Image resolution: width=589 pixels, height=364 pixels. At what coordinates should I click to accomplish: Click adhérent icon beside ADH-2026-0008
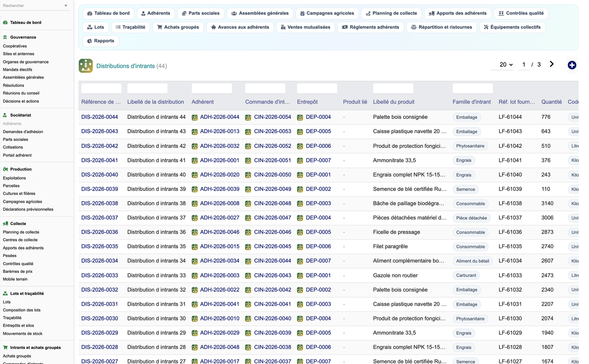195,204
